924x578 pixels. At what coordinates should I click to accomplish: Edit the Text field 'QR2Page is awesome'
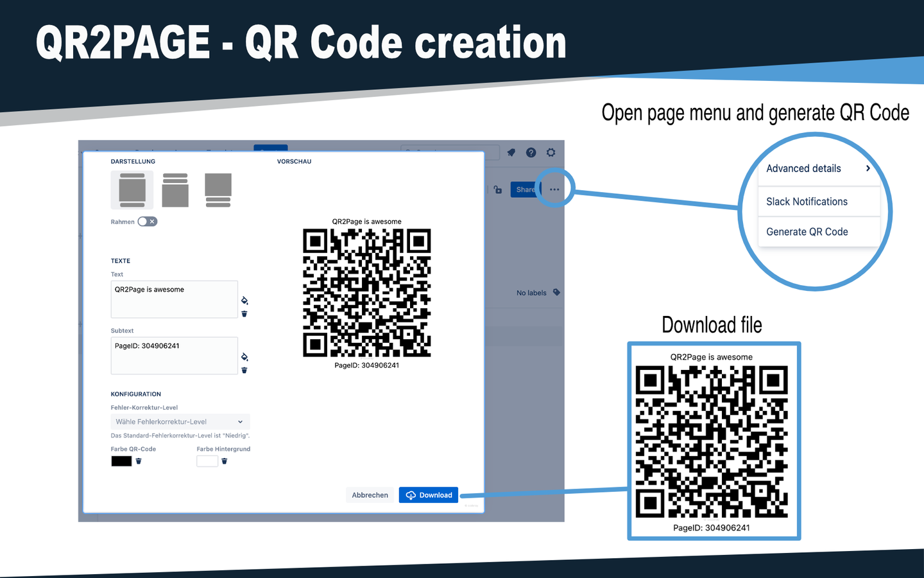(x=175, y=299)
